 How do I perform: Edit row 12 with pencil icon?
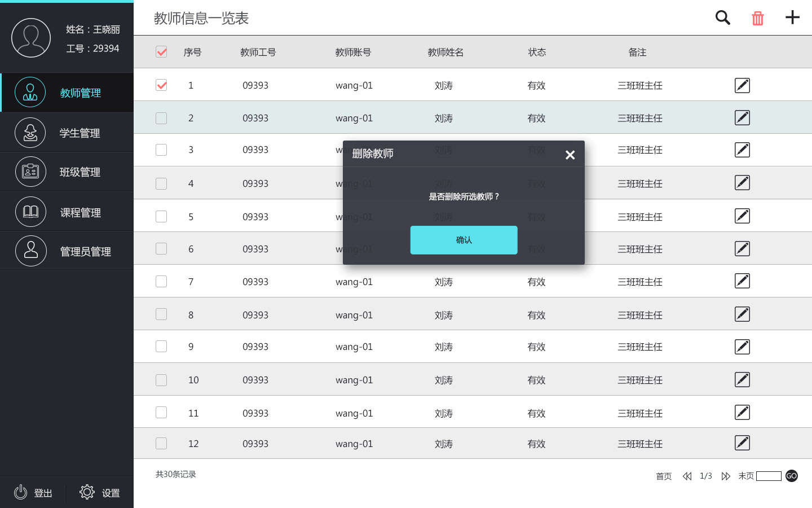coord(742,443)
